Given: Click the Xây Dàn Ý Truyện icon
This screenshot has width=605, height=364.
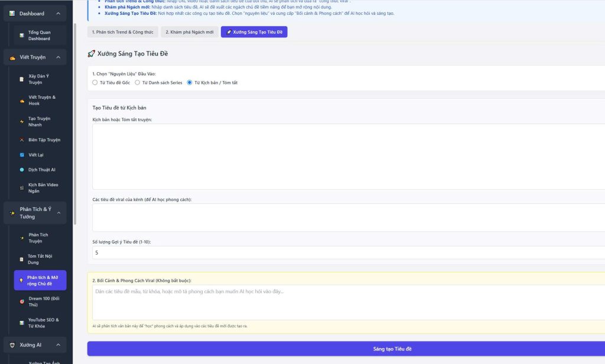Looking at the screenshot, I should click(22, 79).
